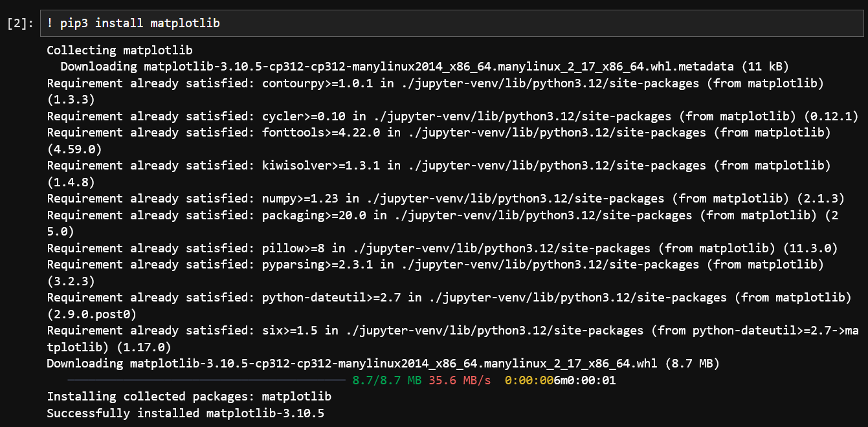
Task: Click the green '8.7/8.7 MB' progress text
Action: (386, 380)
